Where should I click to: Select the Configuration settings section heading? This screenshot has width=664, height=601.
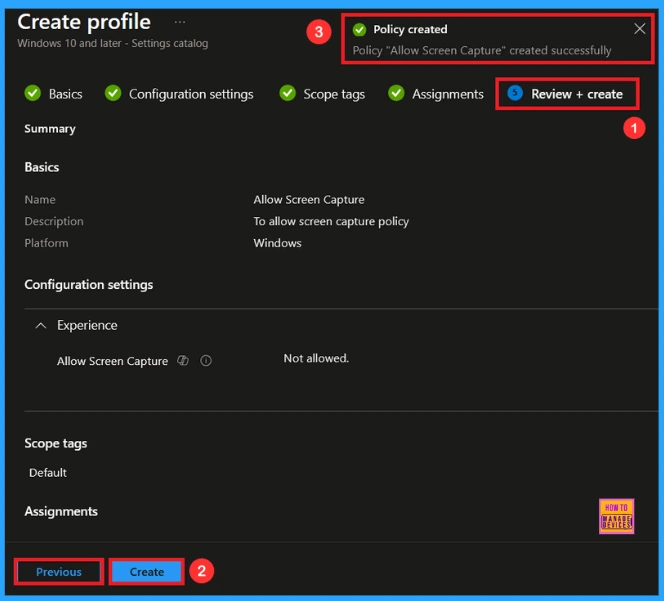pyautogui.click(x=89, y=285)
